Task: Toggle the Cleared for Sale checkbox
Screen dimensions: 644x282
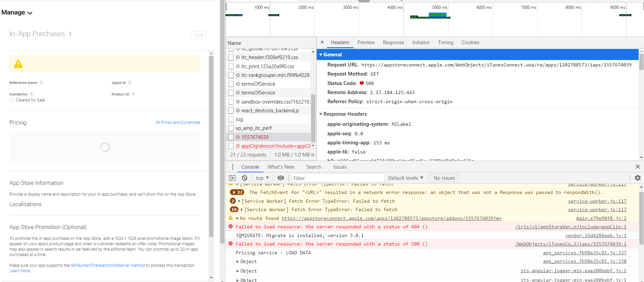Action: point(12,100)
